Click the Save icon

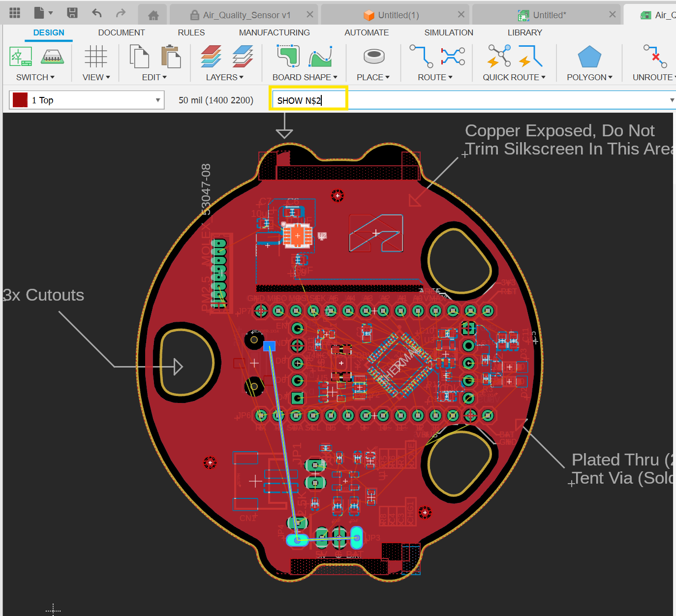72,13
